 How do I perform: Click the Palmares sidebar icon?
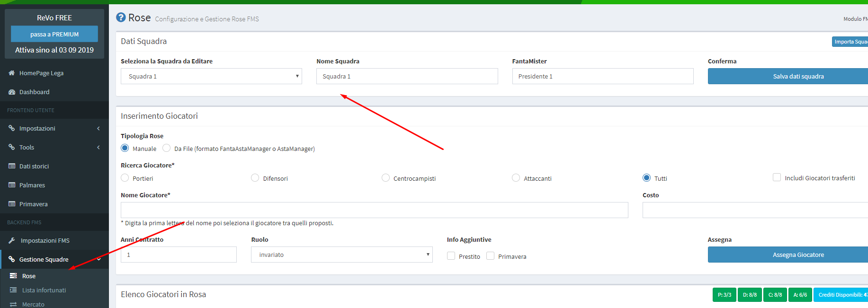(12, 185)
